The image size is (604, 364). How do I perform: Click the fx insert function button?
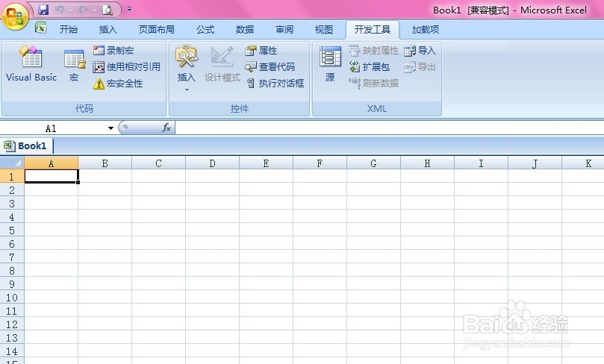tap(166, 128)
